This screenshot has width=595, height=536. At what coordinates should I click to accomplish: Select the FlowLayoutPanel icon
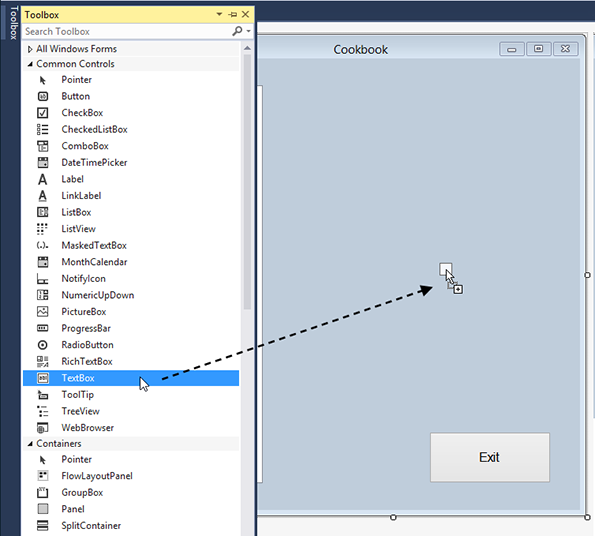43,475
